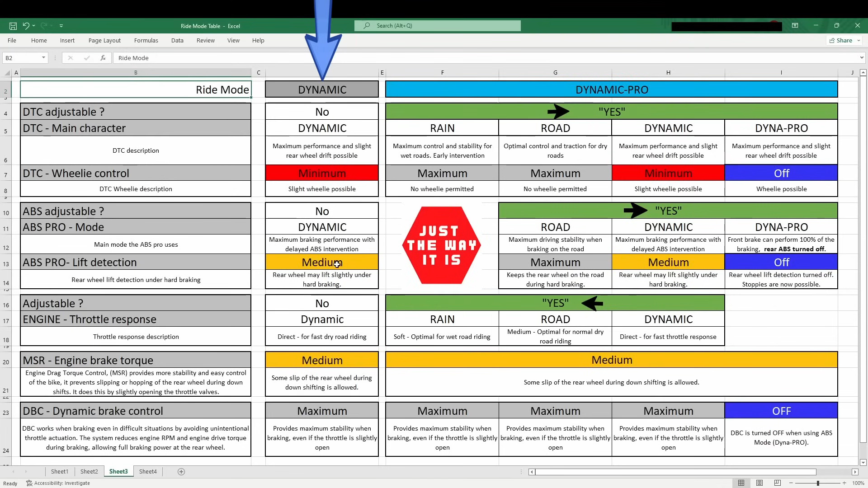Viewport: 868px width, 488px height.
Task: Open the Undo history dropdown arrow
Action: coord(34,26)
